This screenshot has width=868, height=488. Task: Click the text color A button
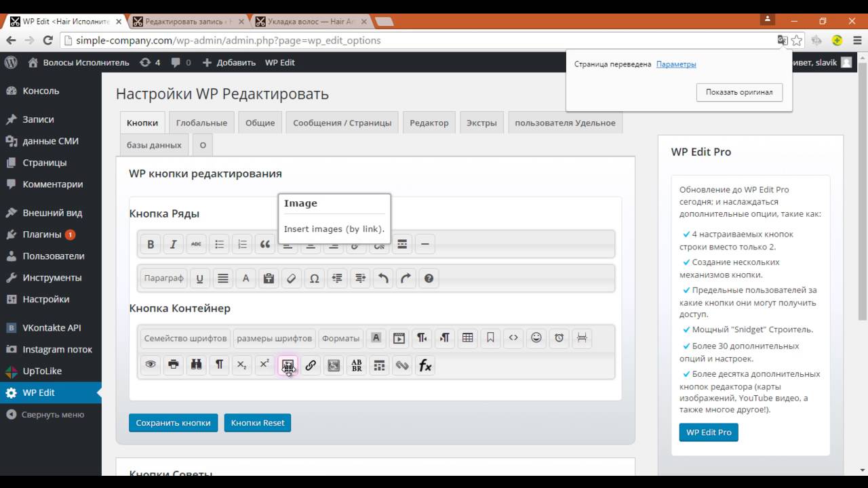[x=245, y=279]
